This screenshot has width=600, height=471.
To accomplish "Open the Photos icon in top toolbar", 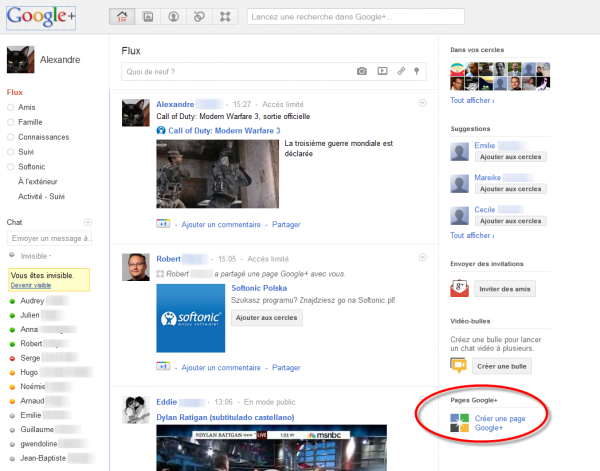I will click(x=148, y=17).
